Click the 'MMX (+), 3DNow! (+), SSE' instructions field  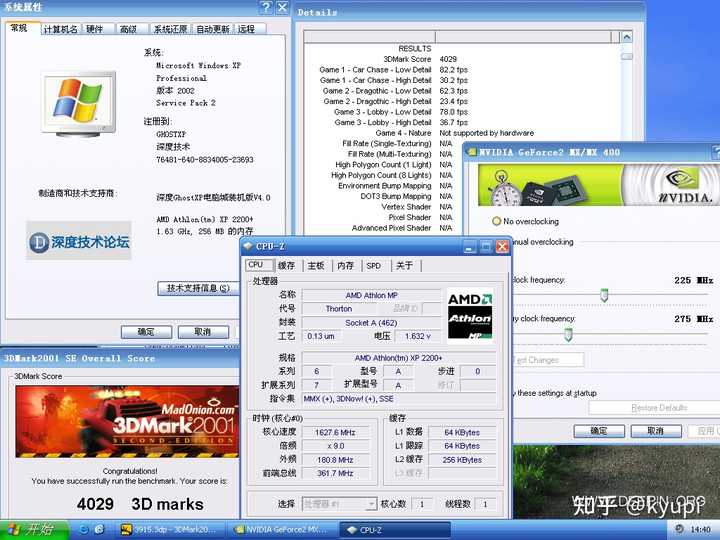[399, 399]
